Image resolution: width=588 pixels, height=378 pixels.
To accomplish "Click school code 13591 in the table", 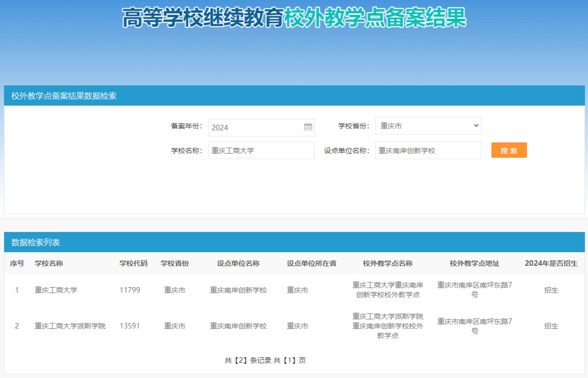I will (130, 326).
